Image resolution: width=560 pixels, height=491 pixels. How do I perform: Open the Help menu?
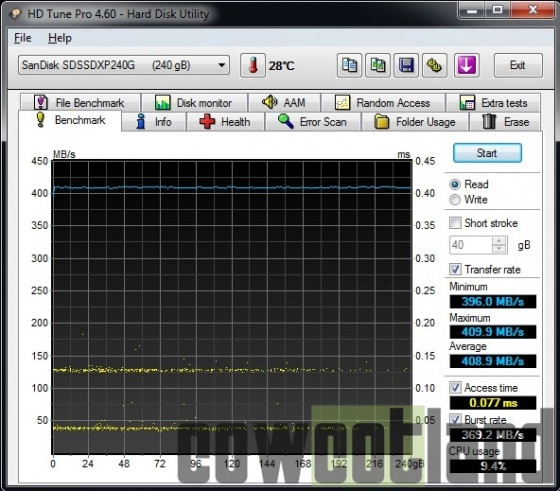pos(60,38)
